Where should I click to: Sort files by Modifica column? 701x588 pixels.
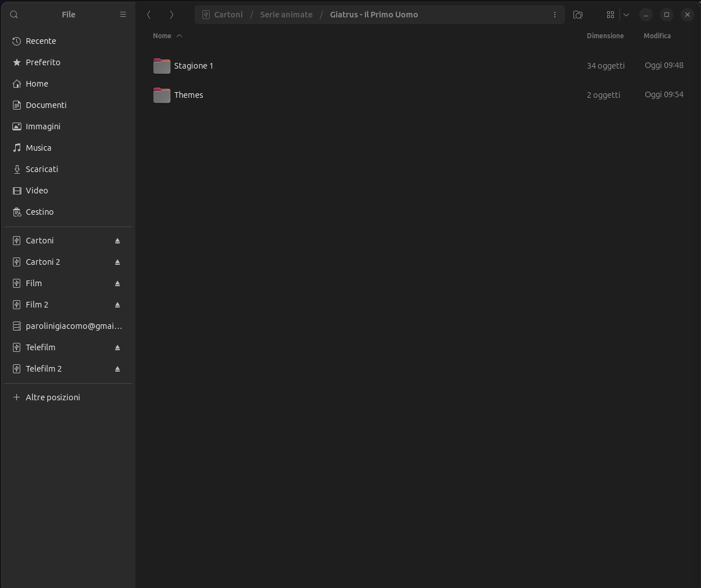click(x=657, y=36)
